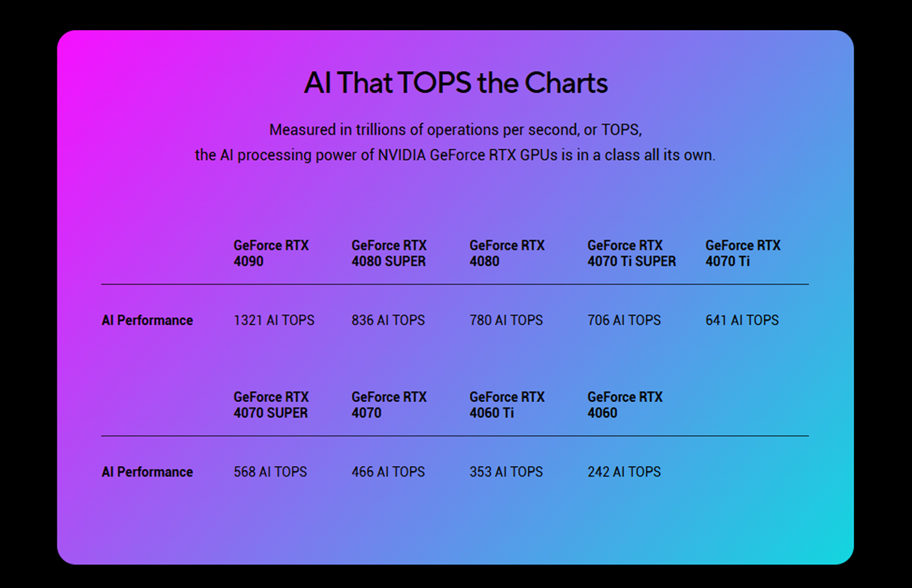Click the 466 AI TOPS cell
The image size is (912, 588).
pos(388,472)
